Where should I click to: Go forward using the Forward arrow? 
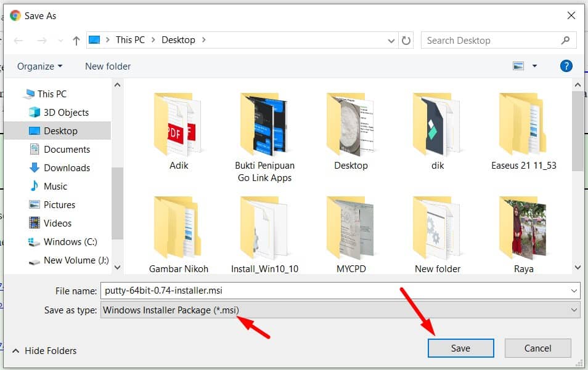point(42,41)
